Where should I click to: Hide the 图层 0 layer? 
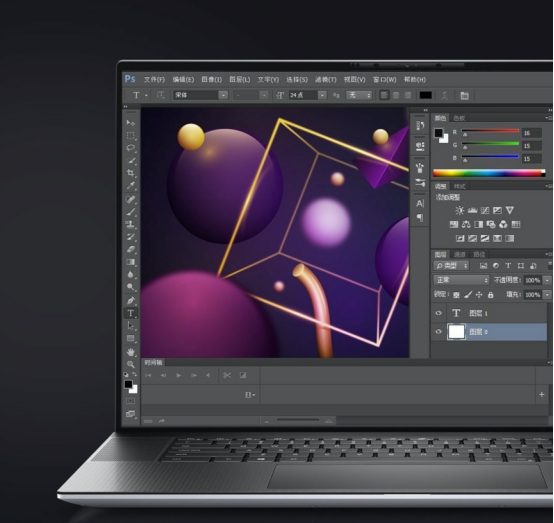click(x=438, y=332)
